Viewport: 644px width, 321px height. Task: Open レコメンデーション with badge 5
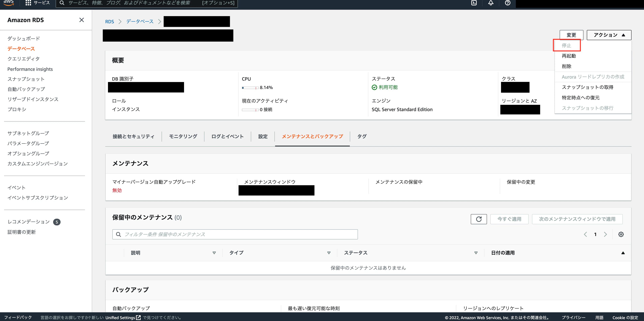point(34,222)
